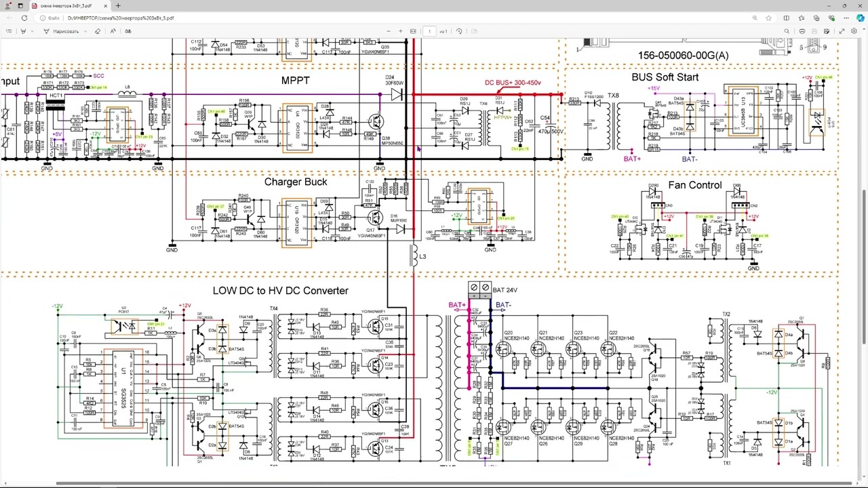Image resolution: width=868 pixels, height=488 pixels.
Task: Save a copy of the PDF
Action: point(827,31)
